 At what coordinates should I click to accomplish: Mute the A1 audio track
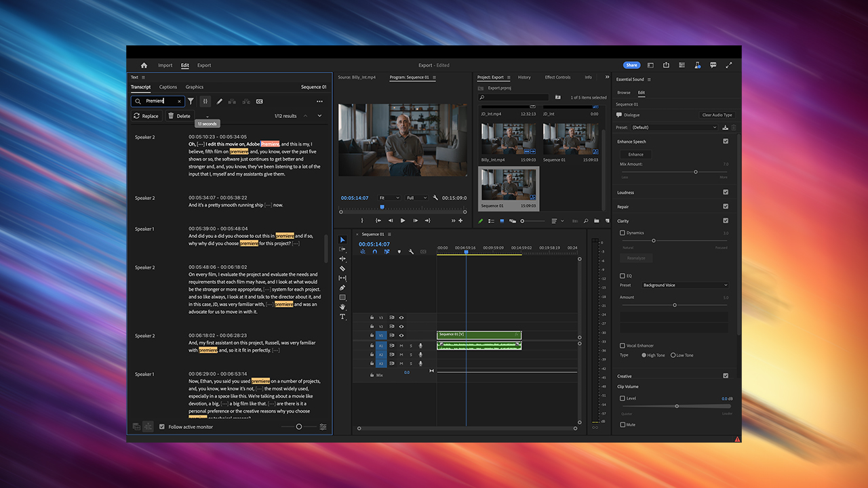401,346
